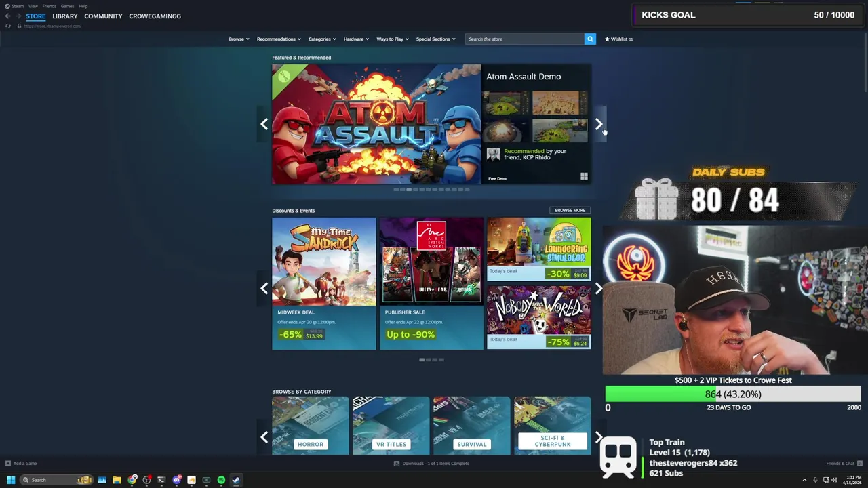
Task: Click the forward navigation arrow in Steam
Action: tap(18, 16)
